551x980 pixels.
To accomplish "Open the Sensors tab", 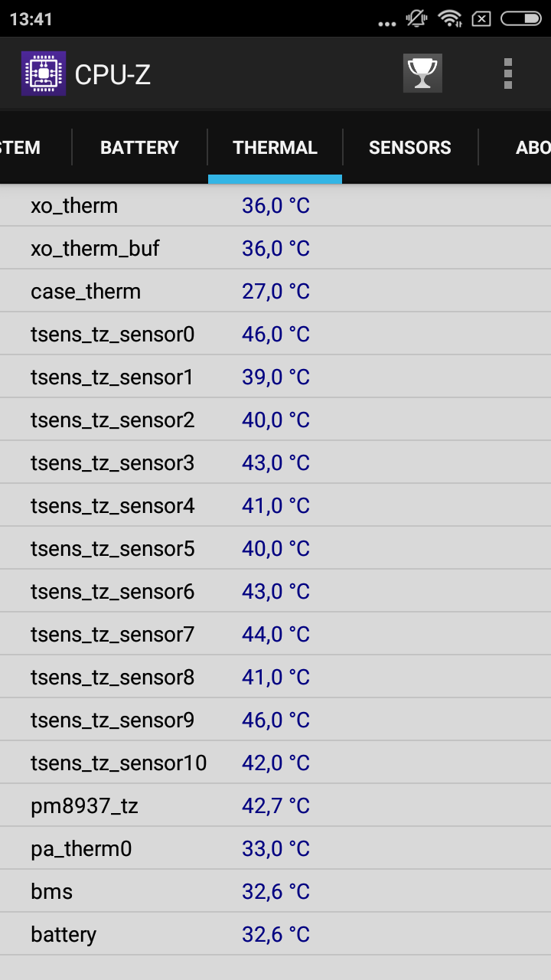I will point(410,148).
